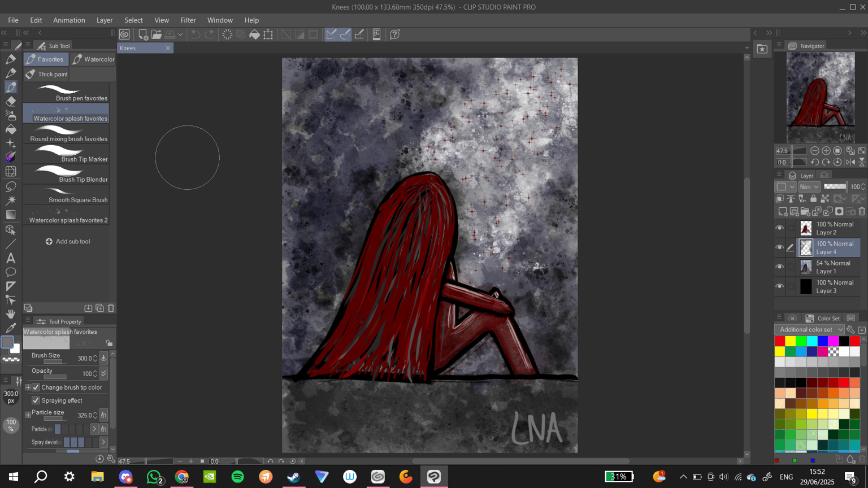Expand Particle size options
Image resolution: width=868 pixels, height=488 pixels.
(x=28, y=415)
